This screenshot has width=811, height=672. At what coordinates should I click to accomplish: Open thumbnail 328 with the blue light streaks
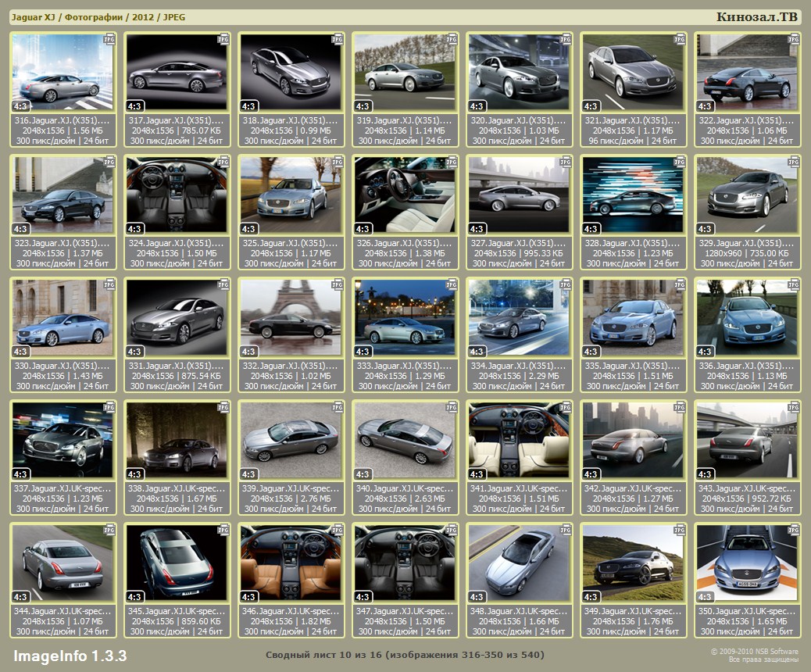tap(633, 195)
